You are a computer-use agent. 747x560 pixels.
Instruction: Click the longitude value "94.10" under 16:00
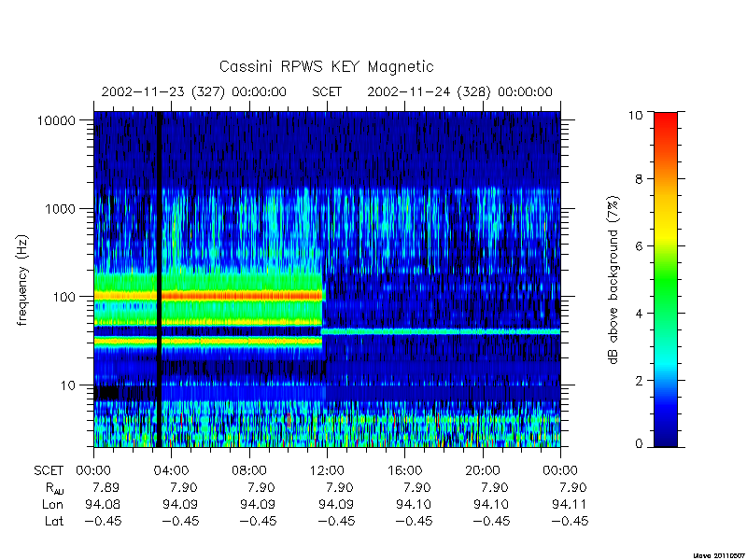[x=414, y=504]
